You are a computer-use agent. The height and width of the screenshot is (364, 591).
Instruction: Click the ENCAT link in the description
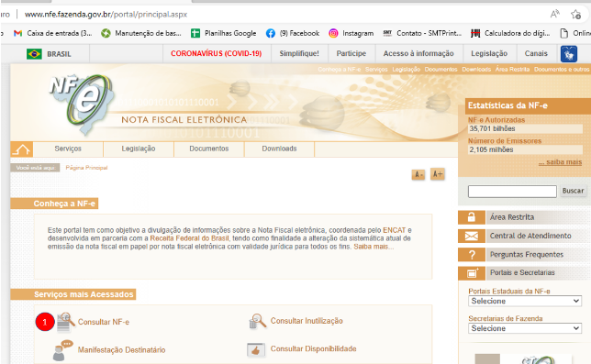coord(395,230)
